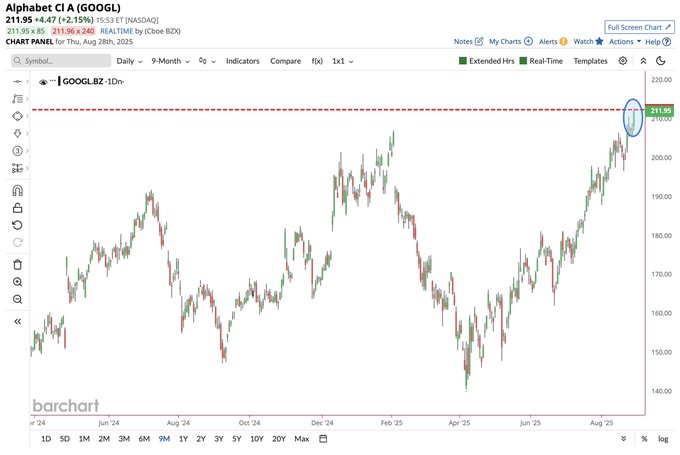
Task: Select the shapes drawing tool
Action: point(17,116)
